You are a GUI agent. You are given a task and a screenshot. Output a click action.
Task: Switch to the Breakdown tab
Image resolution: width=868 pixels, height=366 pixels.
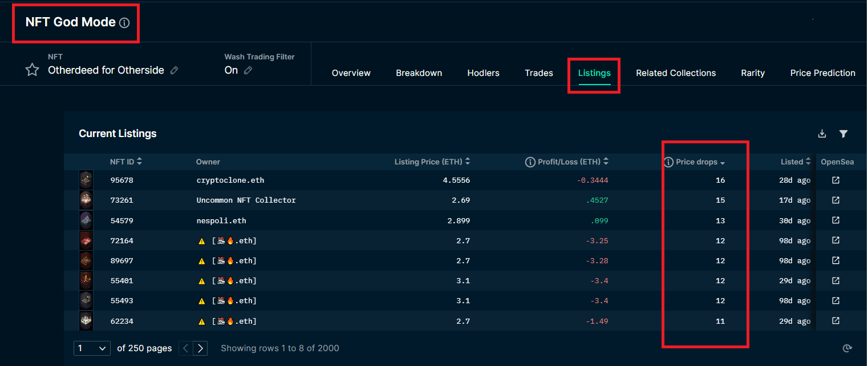(x=419, y=73)
